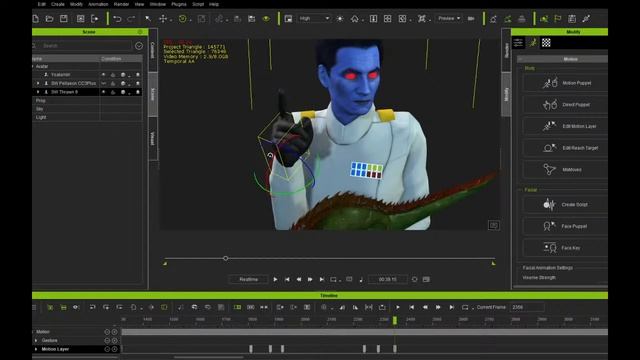This screenshot has width=640, height=360.
Task: Click the Current Frame value field
Action: coord(527,307)
